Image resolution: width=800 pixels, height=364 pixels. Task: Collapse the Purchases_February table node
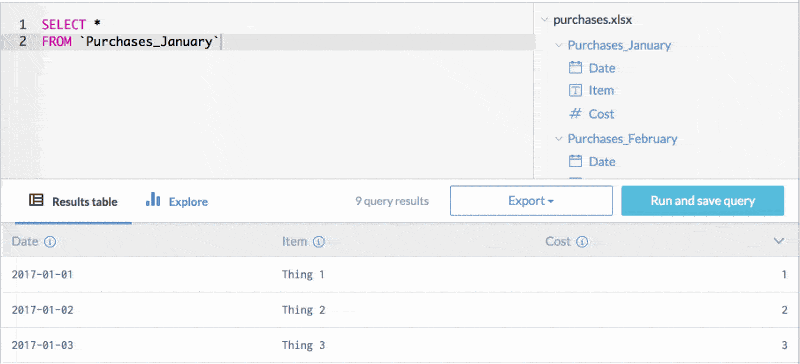559,139
